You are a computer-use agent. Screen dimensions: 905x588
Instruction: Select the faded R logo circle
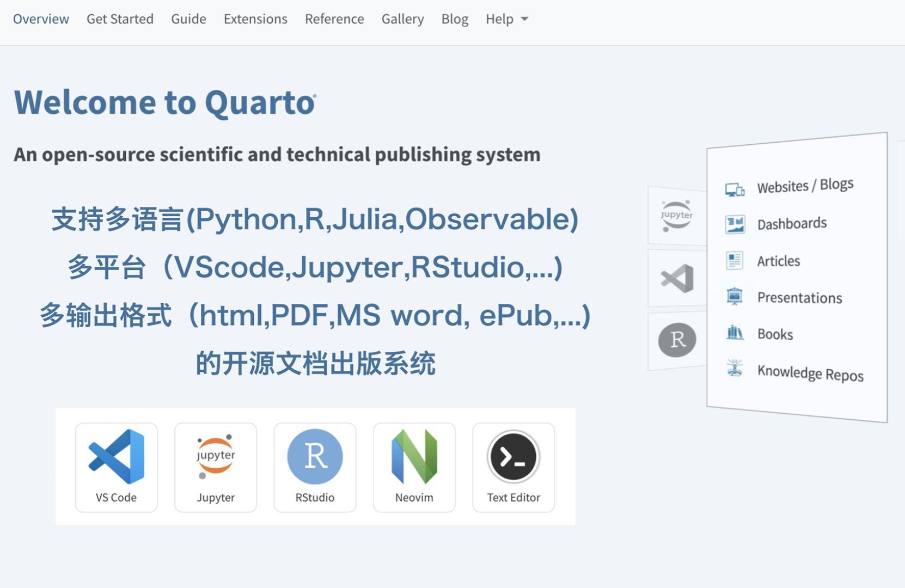click(x=676, y=339)
